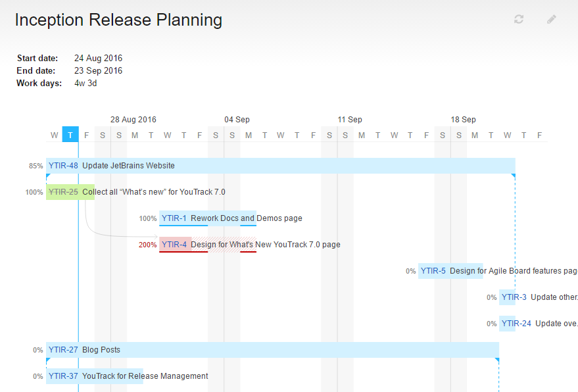The image size is (578, 392).
Task: Open issue YTIR-3 link
Action: point(514,297)
